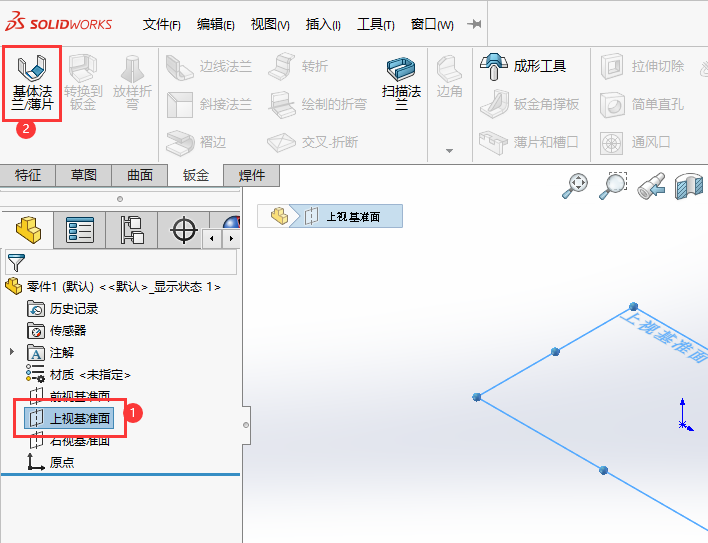708x543 pixels.
Task: Click the Zoom to Fit icon
Action: coord(576,186)
